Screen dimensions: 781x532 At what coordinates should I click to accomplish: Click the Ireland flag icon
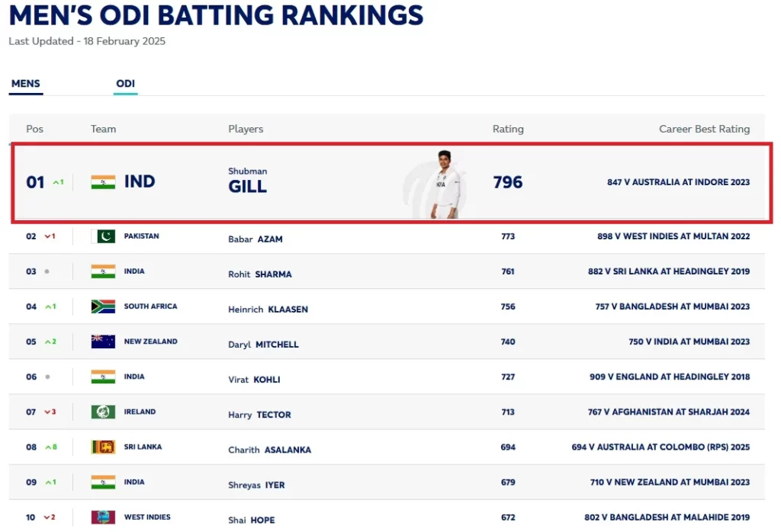coord(103,412)
